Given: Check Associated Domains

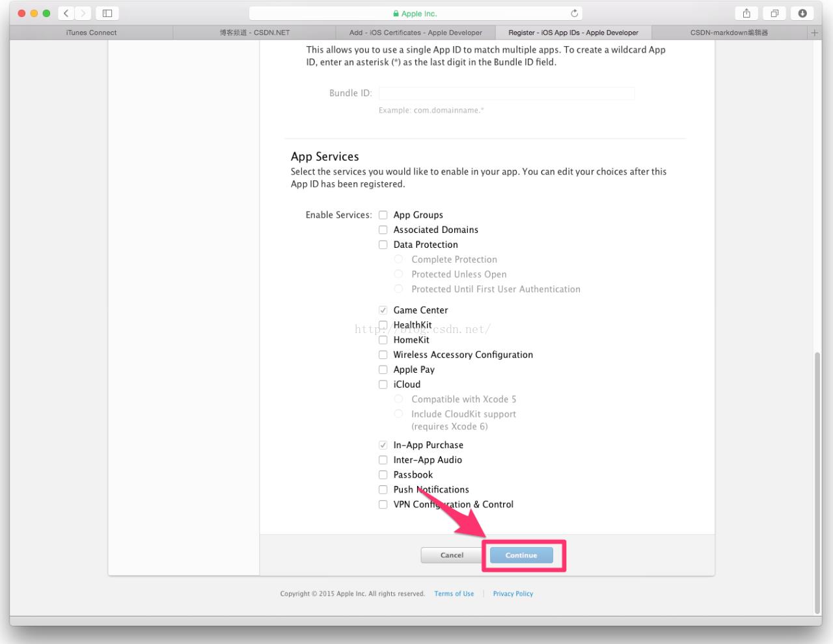Looking at the screenshot, I should 383,230.
